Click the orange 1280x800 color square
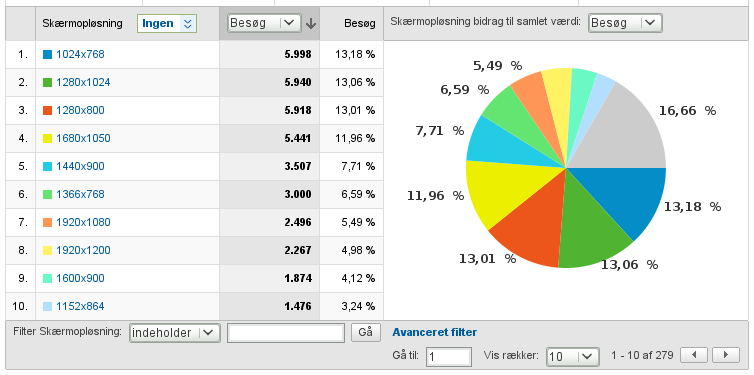Screen dimensions: 754x375 (47, 111)
